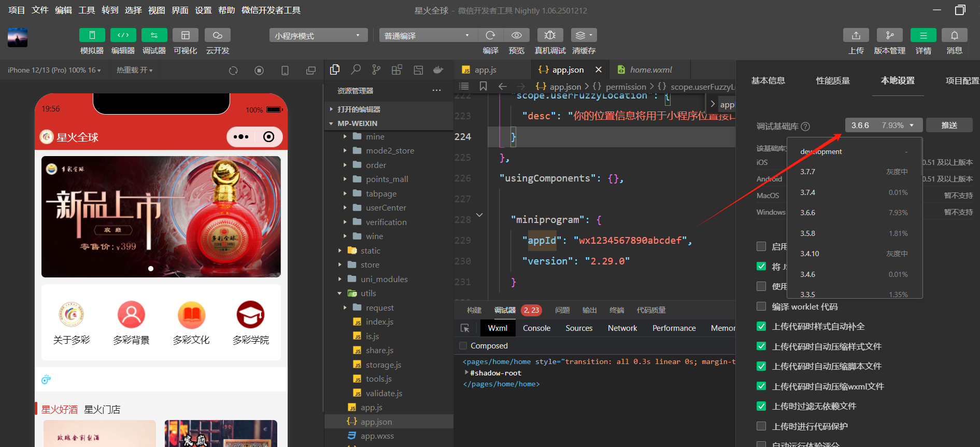Start real device debugging (真机调试)

550,35
